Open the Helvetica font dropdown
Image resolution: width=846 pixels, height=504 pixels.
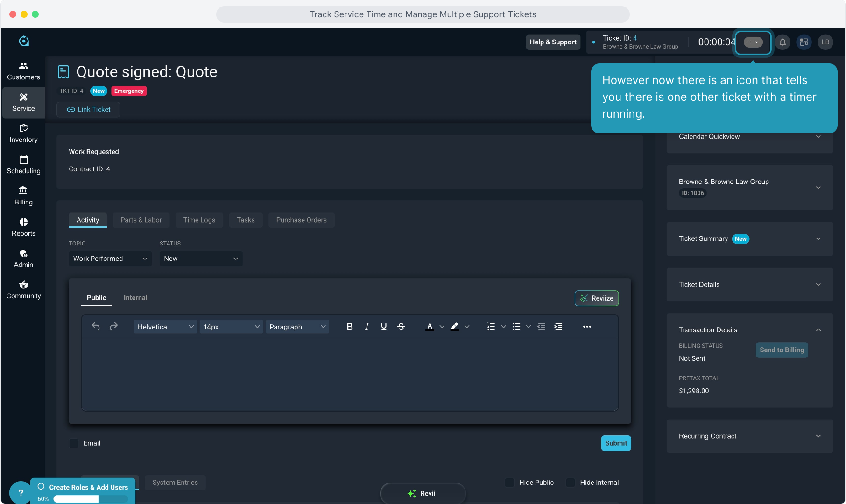(x=165, y=327)
